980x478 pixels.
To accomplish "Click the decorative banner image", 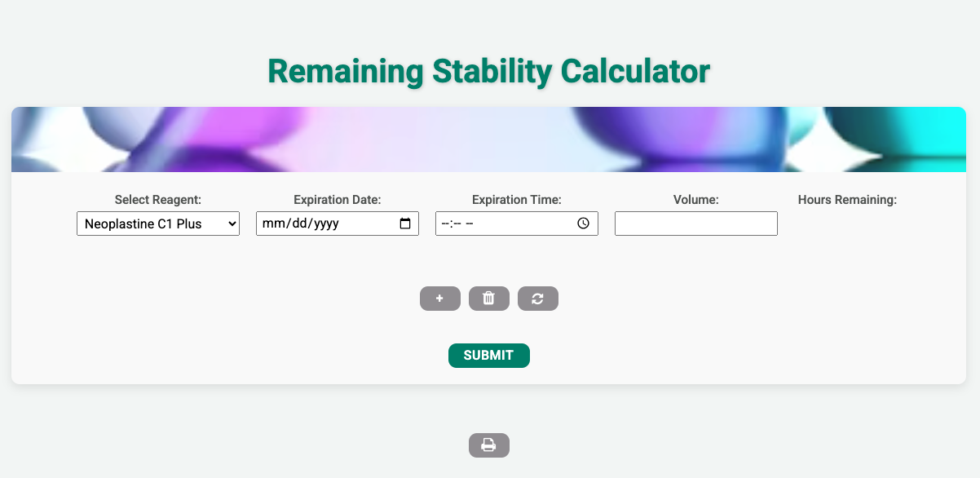I will click(x=489, y=139).
